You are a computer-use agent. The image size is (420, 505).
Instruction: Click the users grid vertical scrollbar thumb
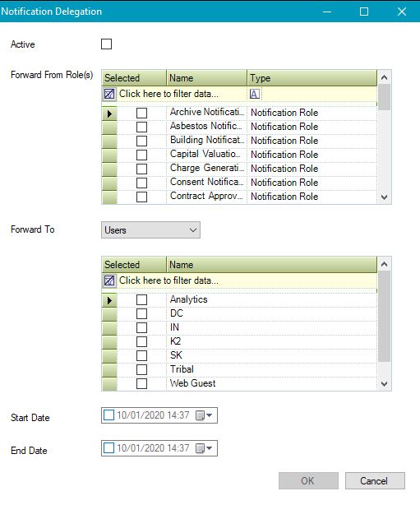coord(385,317)
